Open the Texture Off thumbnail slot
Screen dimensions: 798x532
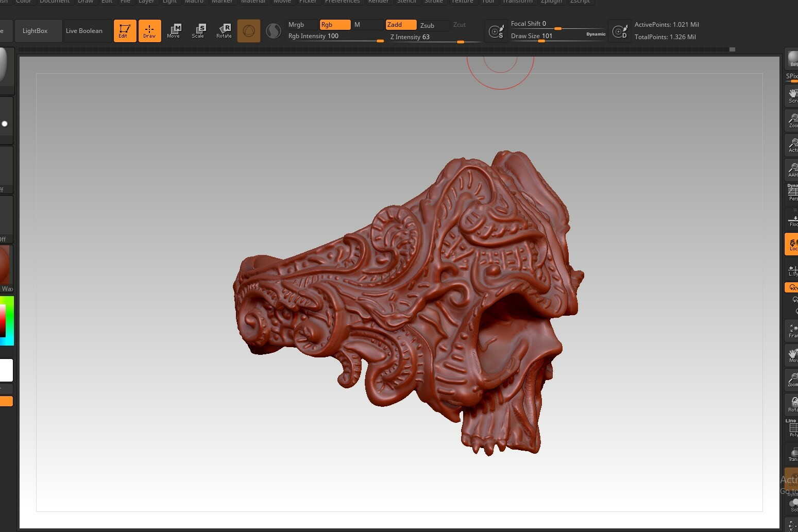[6, 219]
